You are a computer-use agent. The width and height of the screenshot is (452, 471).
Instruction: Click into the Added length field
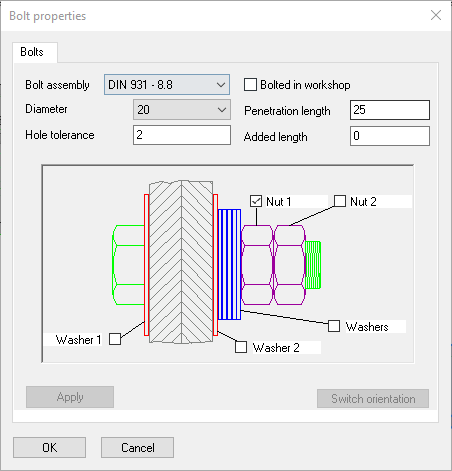coord(390,136)
